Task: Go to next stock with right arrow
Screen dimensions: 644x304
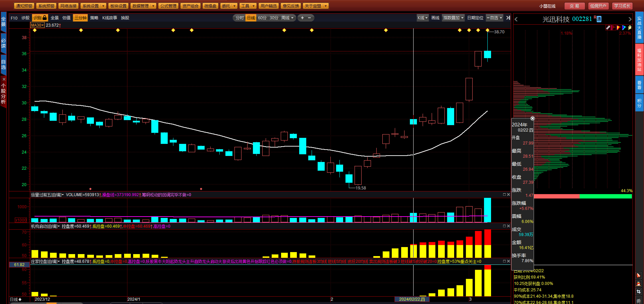Action: point(630,19)
